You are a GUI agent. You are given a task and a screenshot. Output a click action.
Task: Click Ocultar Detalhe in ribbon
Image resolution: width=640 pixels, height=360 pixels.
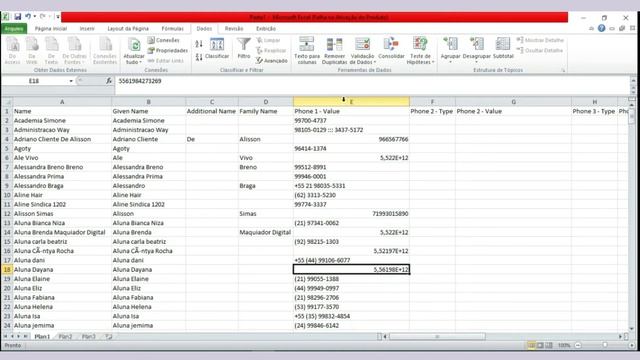[x=540, y=50]
